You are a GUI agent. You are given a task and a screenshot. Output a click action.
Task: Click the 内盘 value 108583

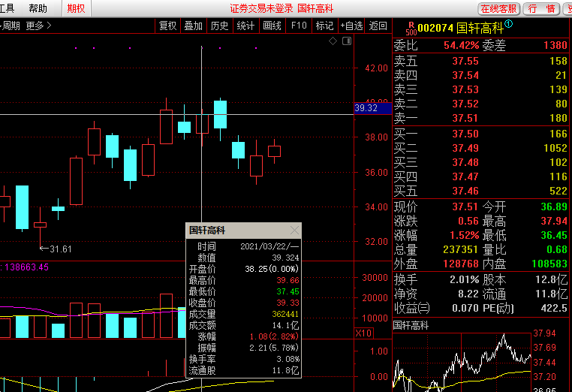549,264
